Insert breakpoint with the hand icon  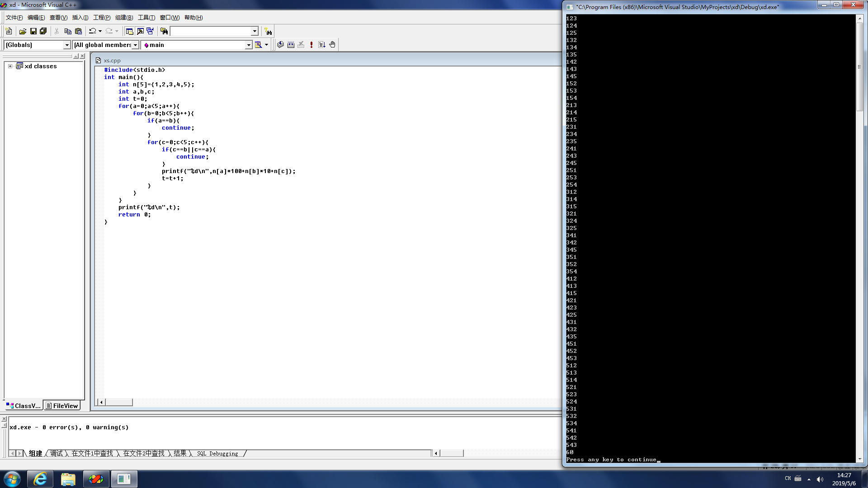pyautogui.click(x=332, y=45)
